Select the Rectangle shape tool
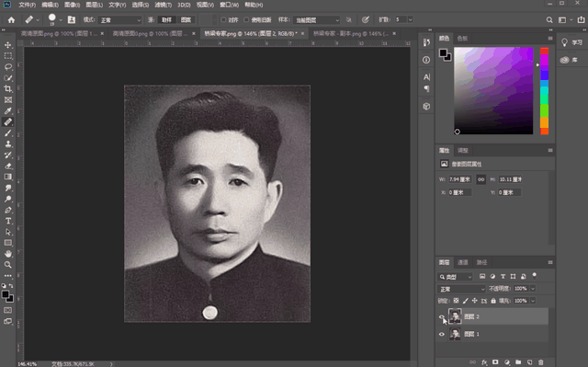This screenshot has width=588, height=367. pyautogui.click(x=8, y=243)
